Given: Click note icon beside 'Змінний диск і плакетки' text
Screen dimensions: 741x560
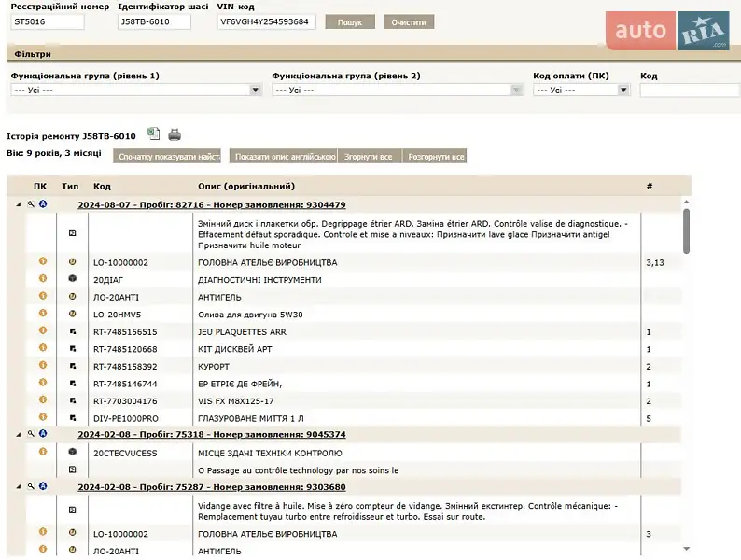Looking at the screenshot, I should (x=72, y=233).
